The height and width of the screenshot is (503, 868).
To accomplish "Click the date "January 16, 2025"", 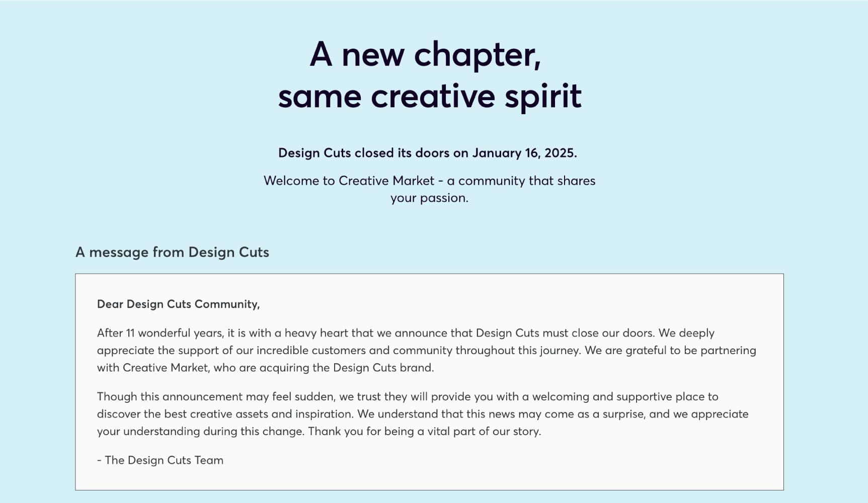I will [523, 153].
